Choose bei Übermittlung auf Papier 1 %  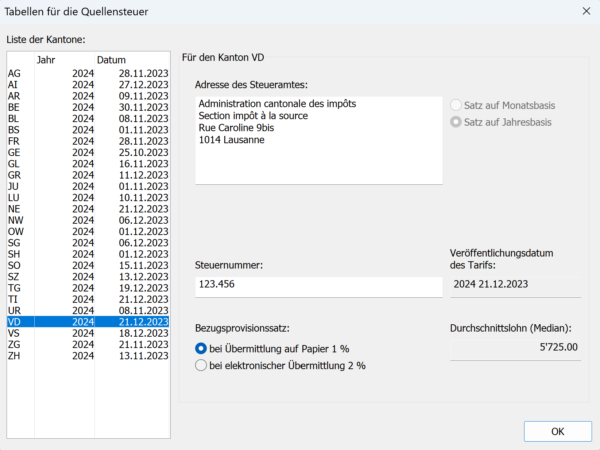point(272,349)
